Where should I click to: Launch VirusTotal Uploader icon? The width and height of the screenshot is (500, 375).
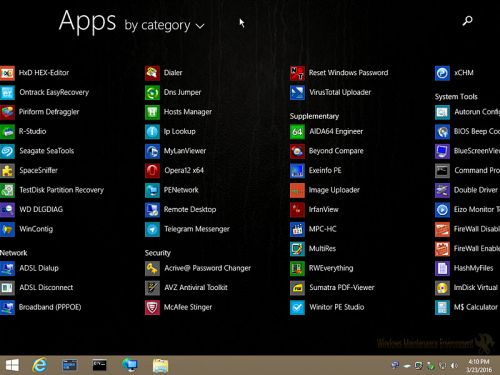click(x=297, y=93)
